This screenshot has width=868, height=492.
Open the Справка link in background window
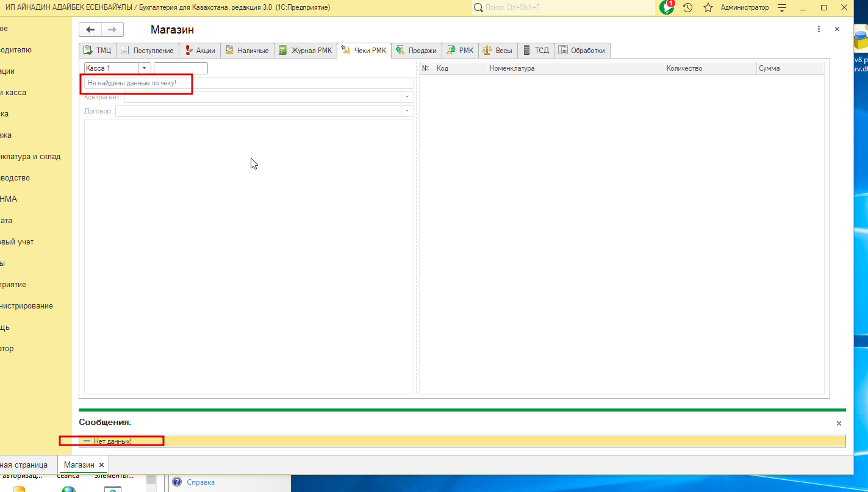(x=201, y=482)
